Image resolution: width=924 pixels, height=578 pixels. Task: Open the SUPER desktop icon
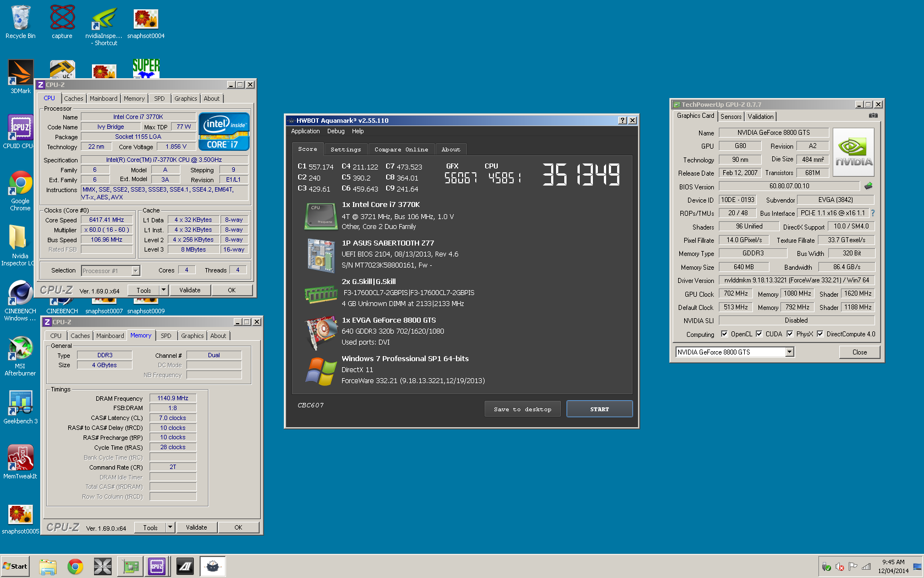click(x=146, y=68)
